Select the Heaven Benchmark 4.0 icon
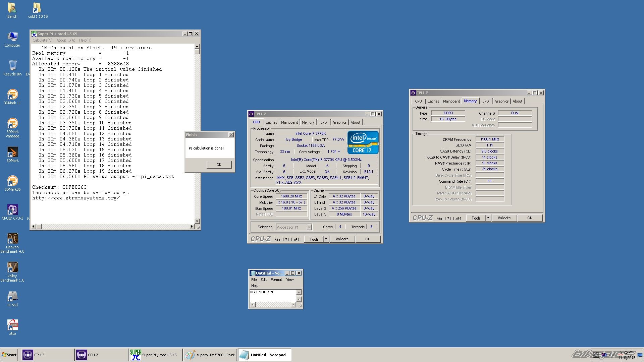This screenshot has width=644, height=362. 12,239
